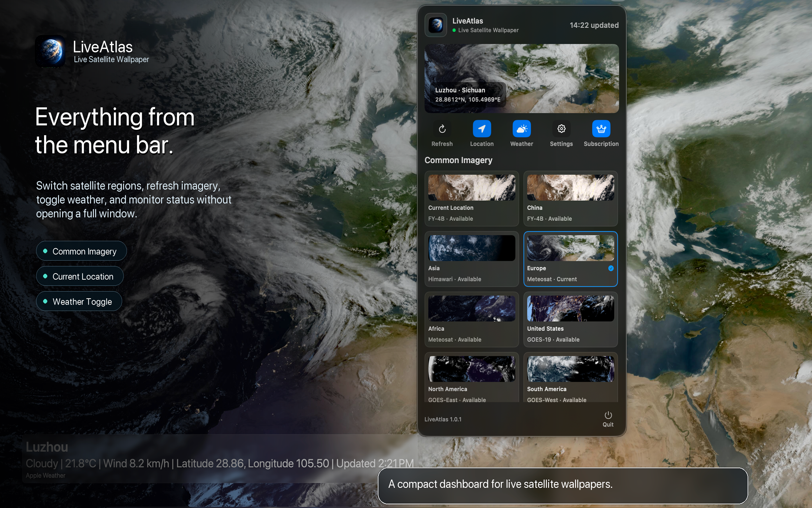Click the blue checkmark on the Europe card
The width and height of the screenshot is (812, 508).
coord(611,268)
